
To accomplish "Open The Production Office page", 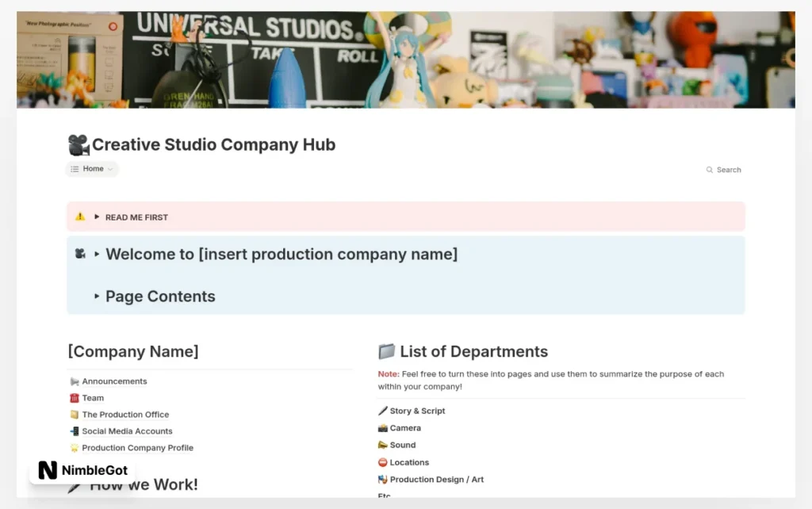I will point(125,415).
